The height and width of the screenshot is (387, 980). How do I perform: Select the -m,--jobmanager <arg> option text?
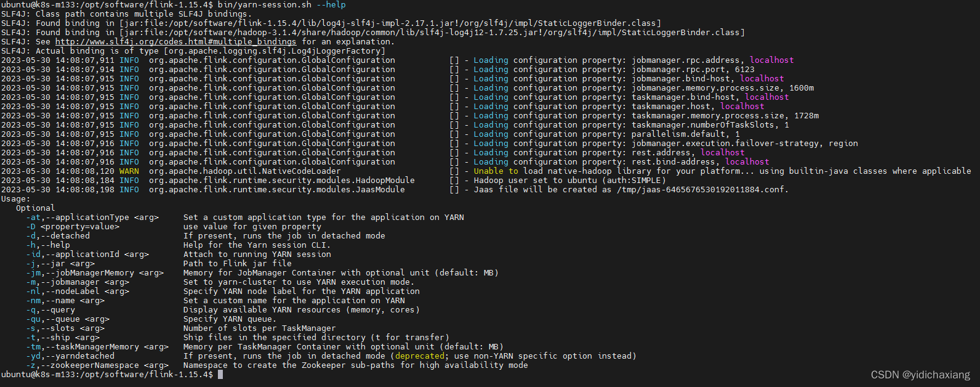point(78,282)
